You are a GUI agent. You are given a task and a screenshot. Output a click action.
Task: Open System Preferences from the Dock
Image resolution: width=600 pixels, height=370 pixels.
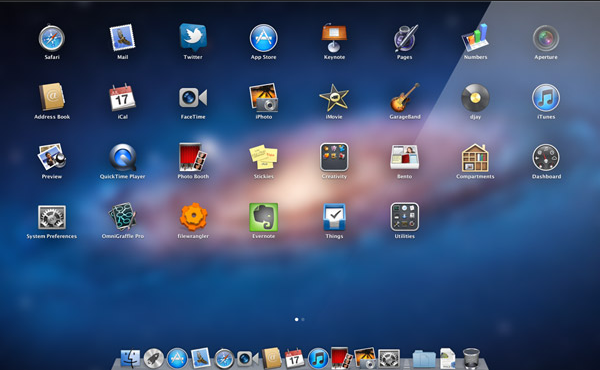coord(389,359)
